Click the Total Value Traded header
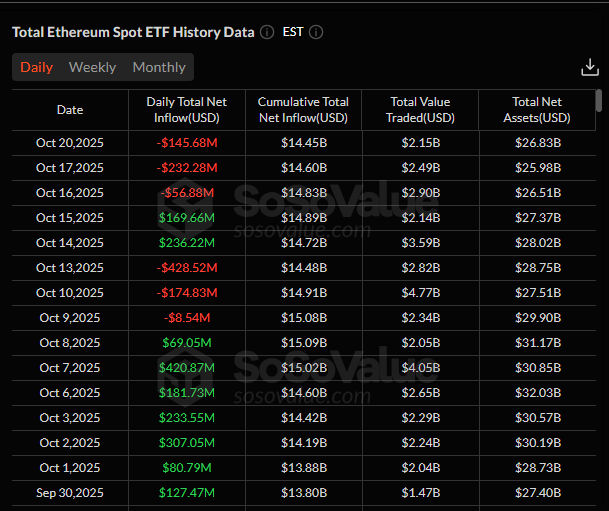This screenshot has width=609, height=511. 420,110
